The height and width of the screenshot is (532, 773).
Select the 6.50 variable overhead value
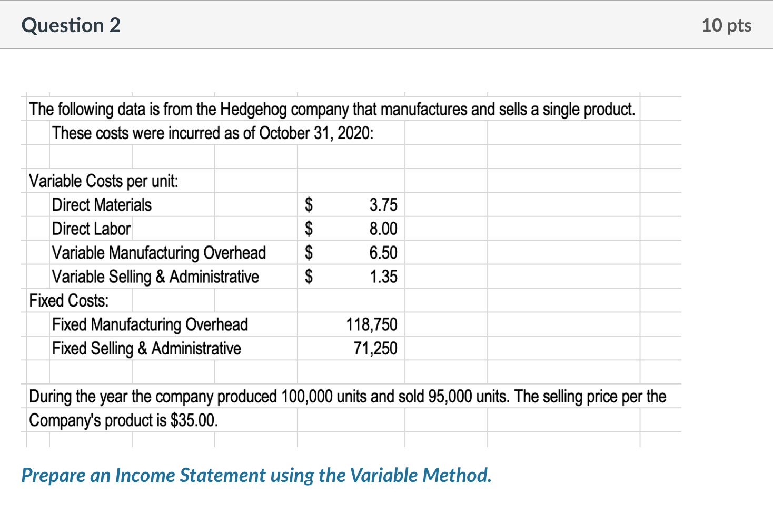383,253
